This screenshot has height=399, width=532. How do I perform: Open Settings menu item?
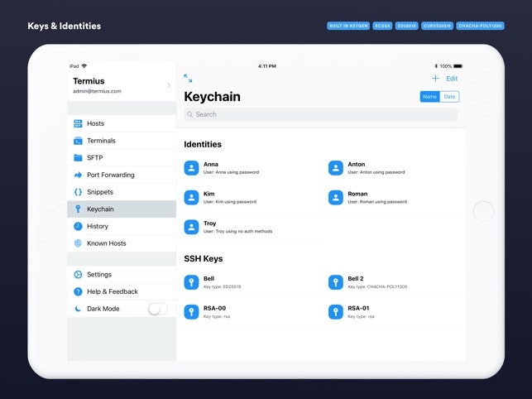99,275
